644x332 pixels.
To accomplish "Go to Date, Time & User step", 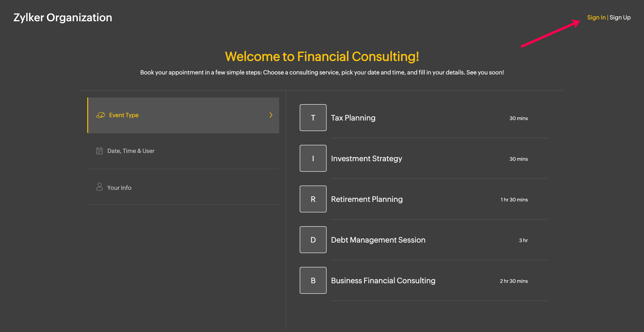I will [131, 151].
